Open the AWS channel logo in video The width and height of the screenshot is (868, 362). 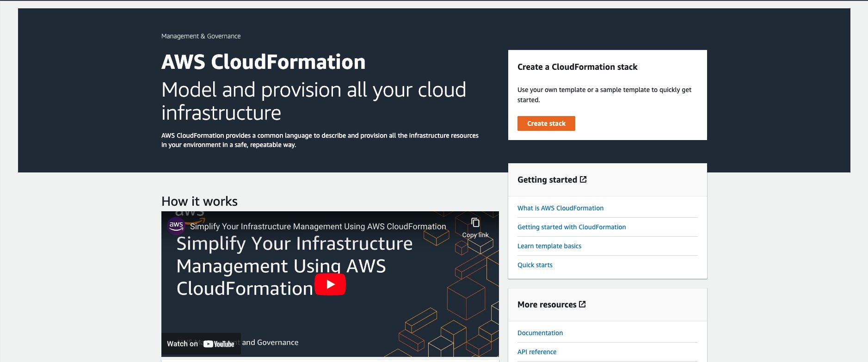coord(176,226)
